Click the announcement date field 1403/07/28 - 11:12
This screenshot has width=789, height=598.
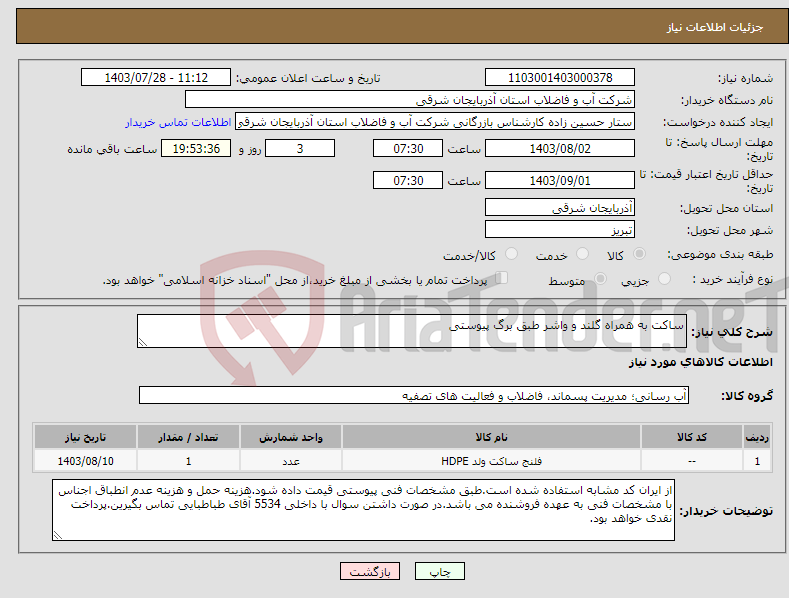[x=156, y=78]
